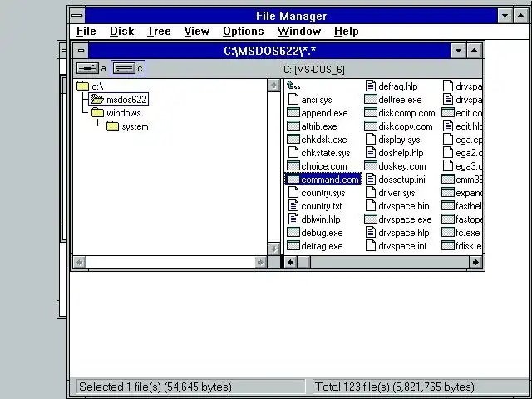Click the append.exe program icon
Screen dimensions: 532x399
pos(293,112)
